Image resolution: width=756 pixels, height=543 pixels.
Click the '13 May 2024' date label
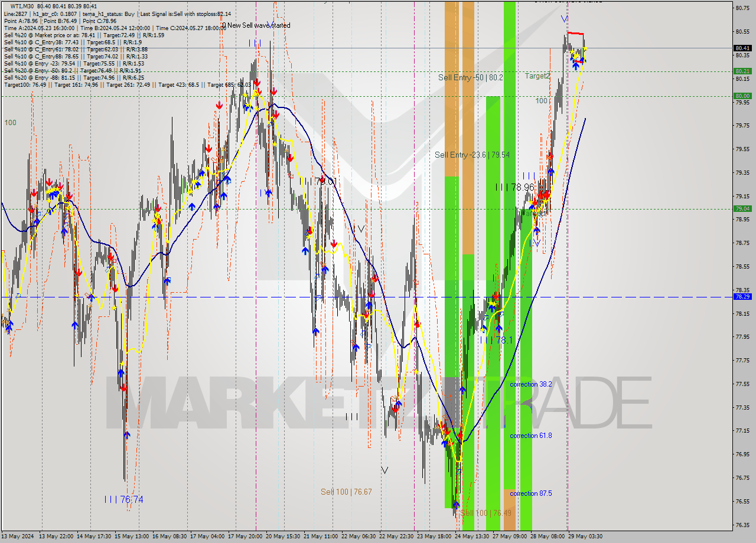tap(18, 537)
